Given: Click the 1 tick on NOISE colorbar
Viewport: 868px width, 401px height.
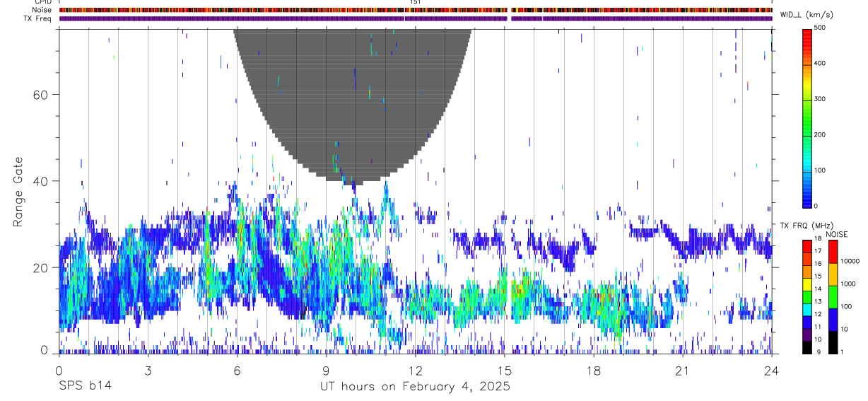Looking at the screenshot, I should [x=842, y=351].
